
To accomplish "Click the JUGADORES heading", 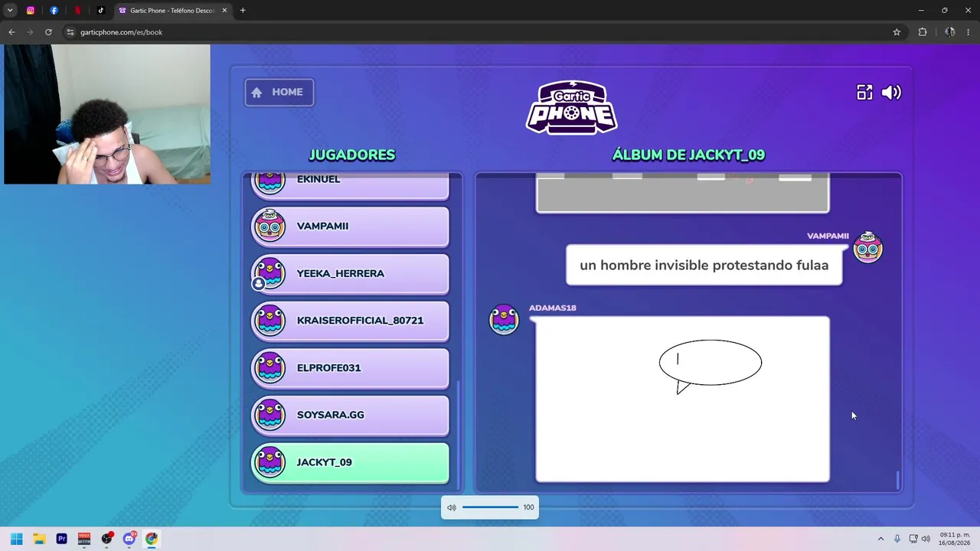I will (x=352, y=155).
